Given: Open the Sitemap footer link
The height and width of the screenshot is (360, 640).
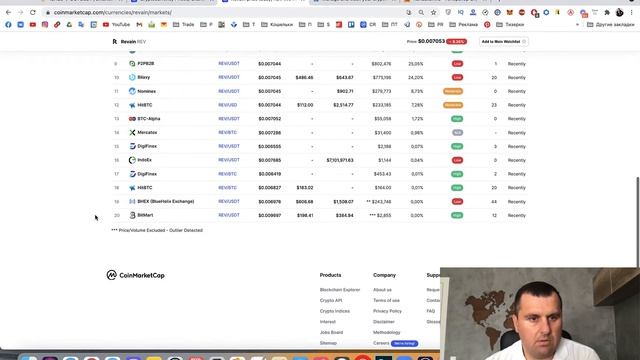Looking at the screenshot, I should point(328,343).
